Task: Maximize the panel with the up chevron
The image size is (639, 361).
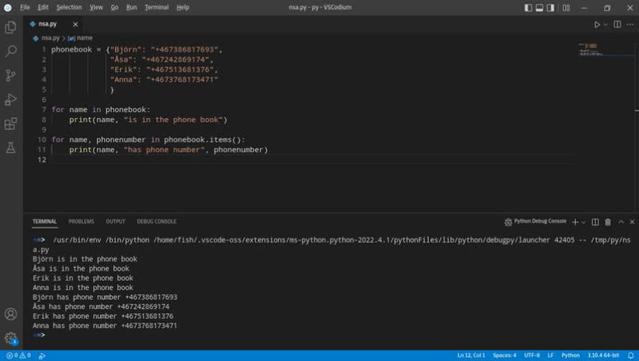Action: tap(621, 222)
